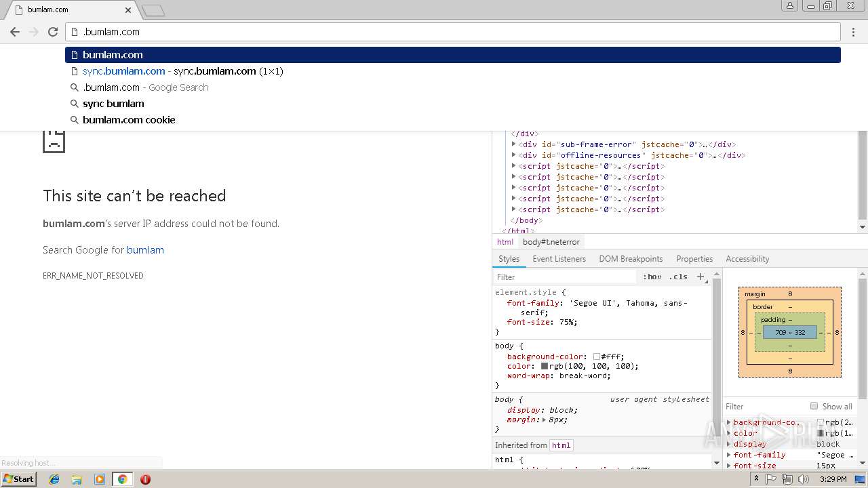Click plus icon to add style rule

coord(701,277)
